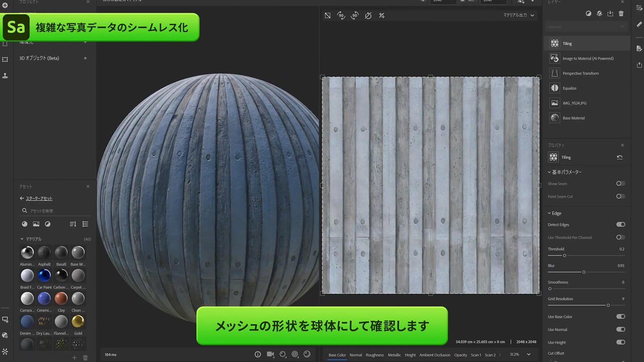This screenshot has height=362, width=644.
Task: Click the lighting sphere icon under 3D viewport
Action: click(307, 354)
